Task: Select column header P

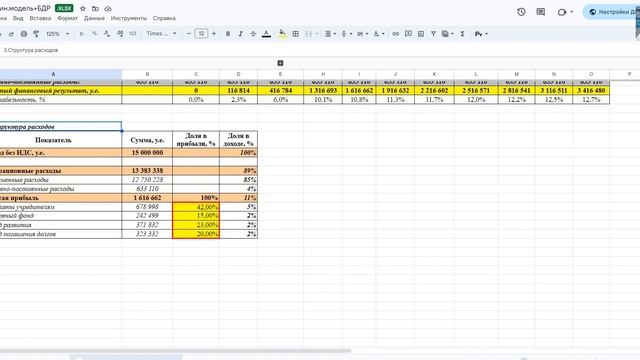Action: (x=629, y=74)
